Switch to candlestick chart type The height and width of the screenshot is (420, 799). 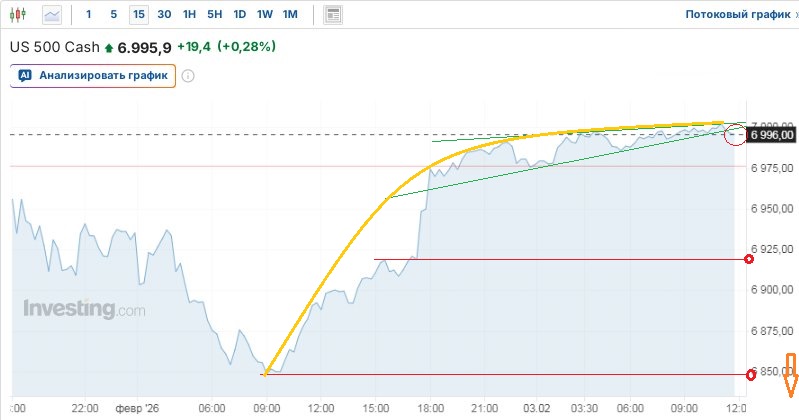tap(19, 14)
